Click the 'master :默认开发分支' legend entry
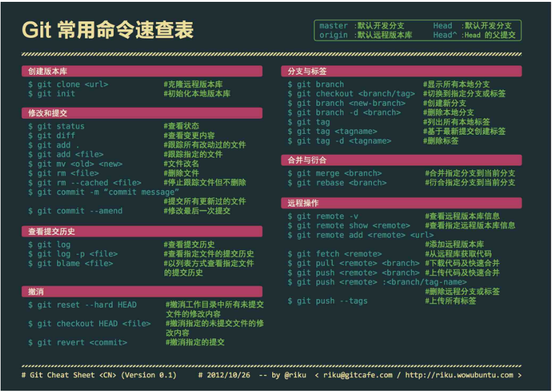The image size is (553, 392). [x=362, y=26]
